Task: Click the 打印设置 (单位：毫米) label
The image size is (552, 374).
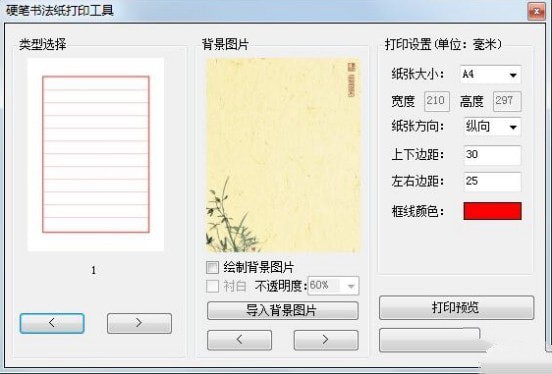Action: click(x=443, y=44)
